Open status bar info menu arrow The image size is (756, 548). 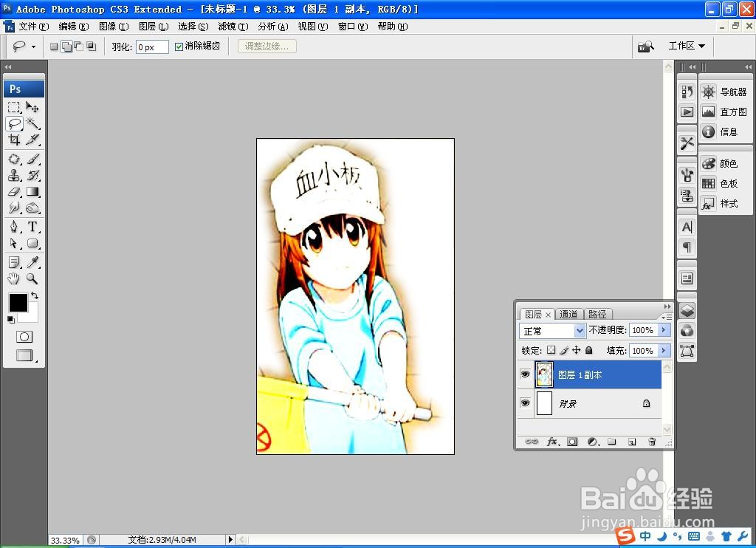point(230,539)
